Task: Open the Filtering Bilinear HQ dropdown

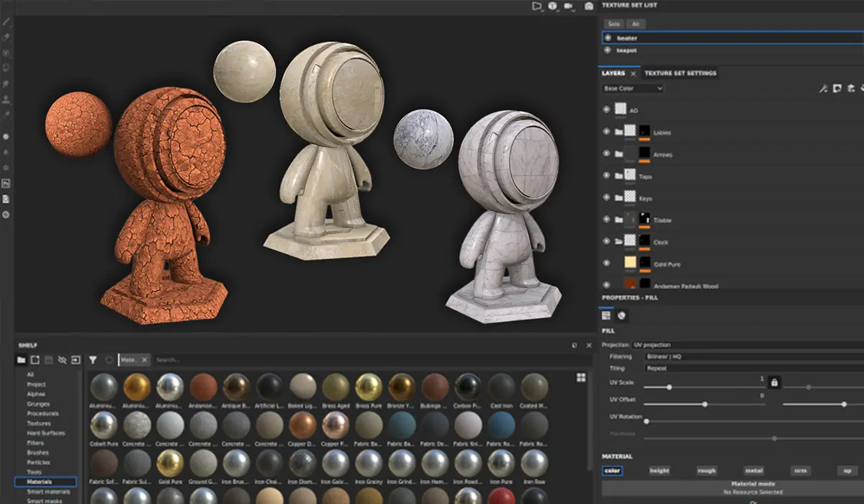Action: click(753, 356)
